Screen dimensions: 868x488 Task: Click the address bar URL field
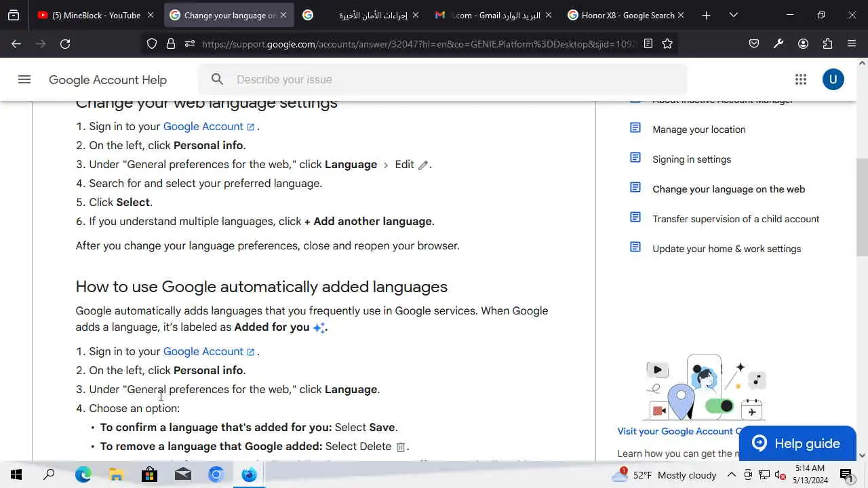click(x=418, y=43)
